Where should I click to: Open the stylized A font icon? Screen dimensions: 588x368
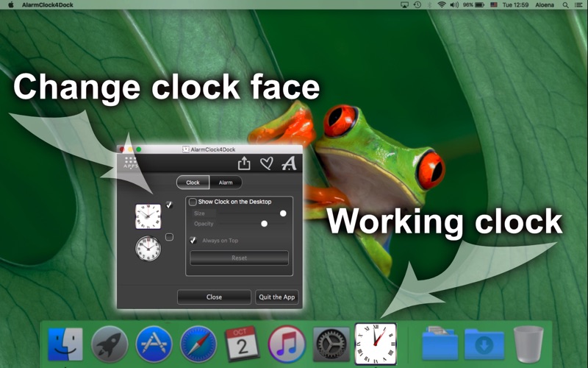[x=289, y=163]
